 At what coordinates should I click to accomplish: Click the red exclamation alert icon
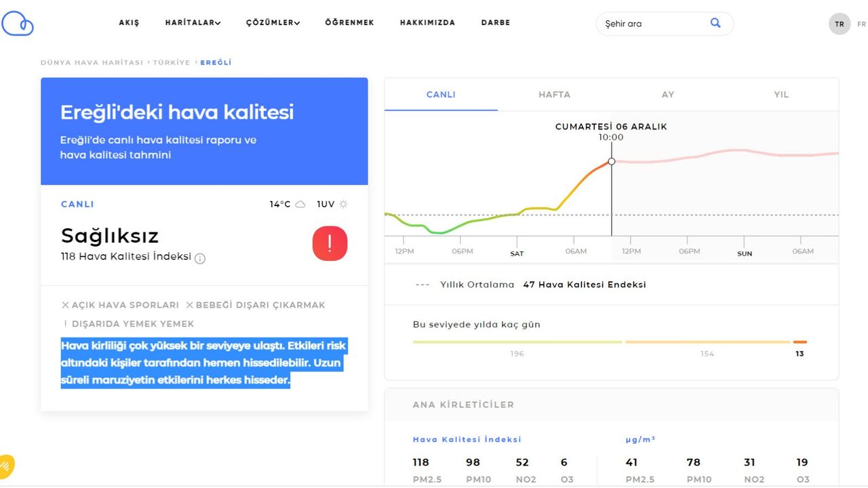coord(330,243)
